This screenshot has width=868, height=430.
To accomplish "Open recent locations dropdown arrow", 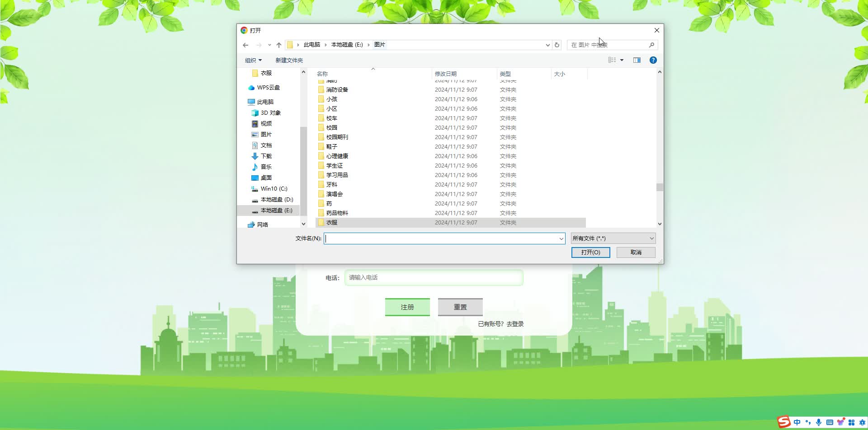I will pyautogui.click(x=269, y=45).
